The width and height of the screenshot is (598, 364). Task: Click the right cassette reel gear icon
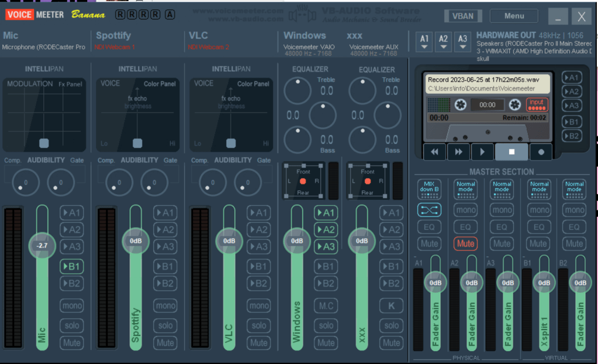click(514, 105)
